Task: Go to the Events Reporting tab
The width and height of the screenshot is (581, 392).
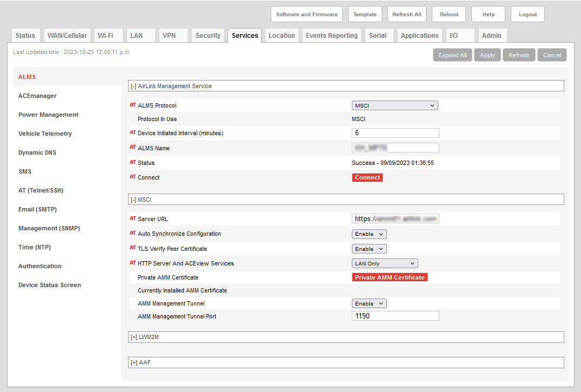Action: [332, 36]
